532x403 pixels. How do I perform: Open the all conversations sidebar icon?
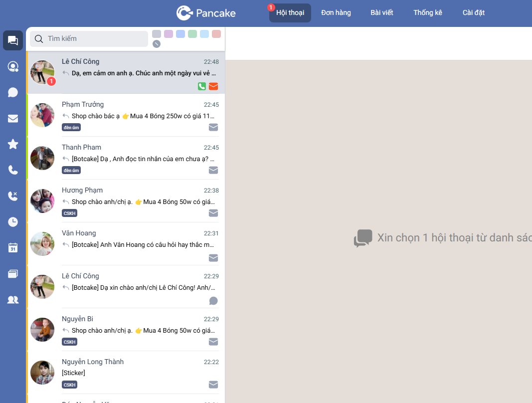pyautogui.click(x=13, y=40)
